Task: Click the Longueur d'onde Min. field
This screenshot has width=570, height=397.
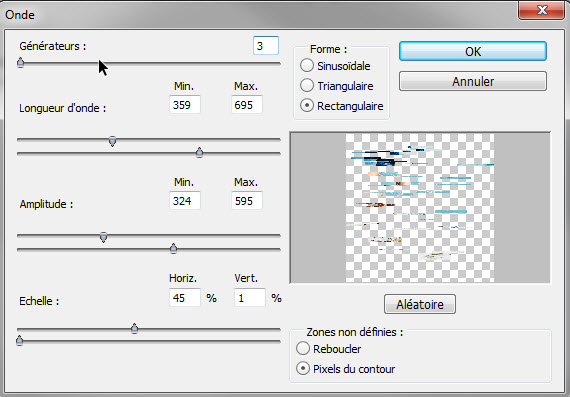Action: 185,105
